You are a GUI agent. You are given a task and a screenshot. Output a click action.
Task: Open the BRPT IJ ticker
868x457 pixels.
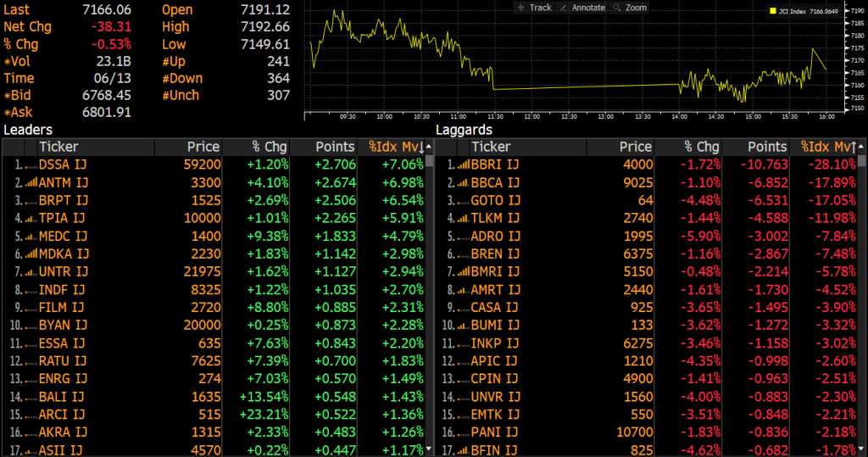63,200
